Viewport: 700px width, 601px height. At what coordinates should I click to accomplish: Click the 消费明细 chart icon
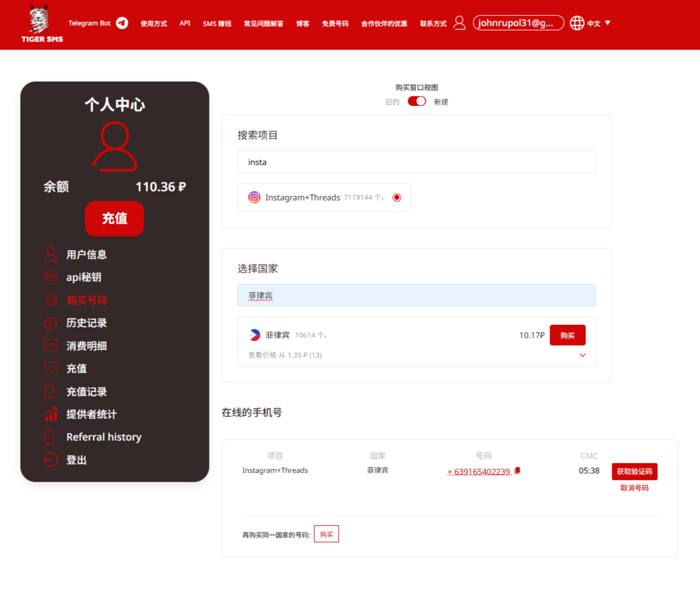[51, 346]
